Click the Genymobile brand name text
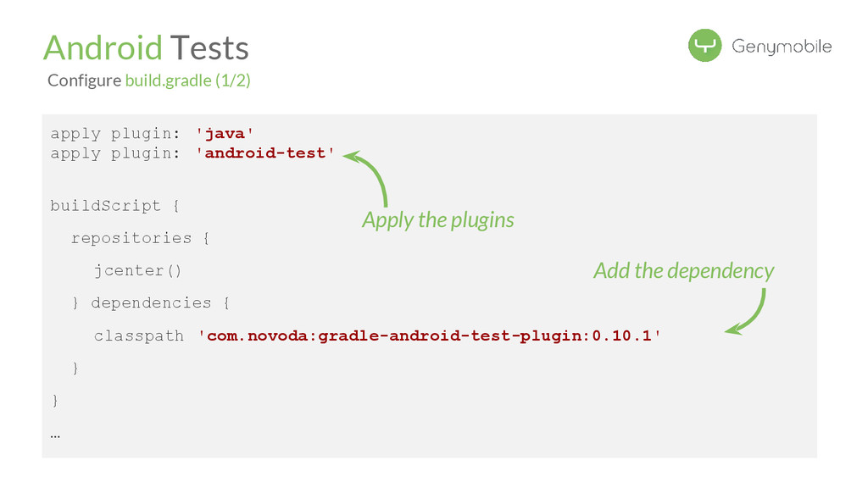 tap(781, 47)
